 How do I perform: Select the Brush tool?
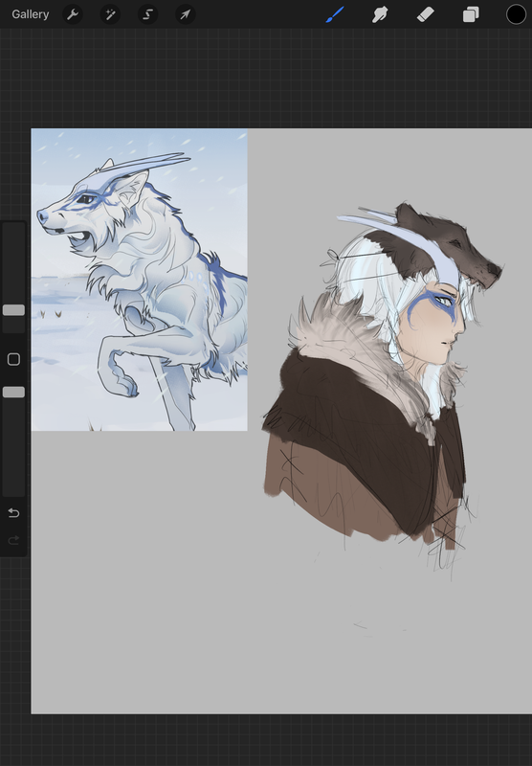[335, 14]
